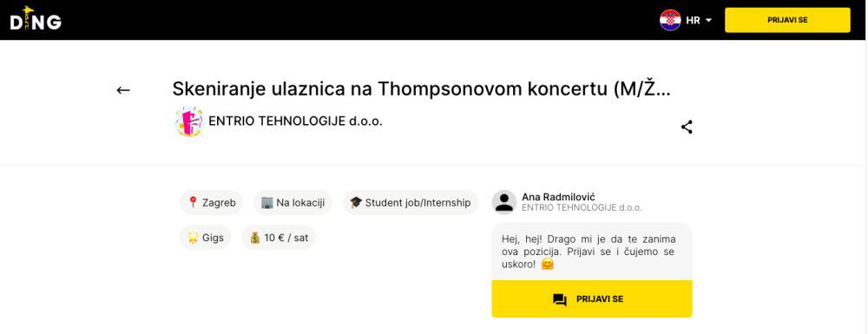Click the PRIJAVI SE button in header
The width and height of the screenshot is (868, 334).
[787, 20]
